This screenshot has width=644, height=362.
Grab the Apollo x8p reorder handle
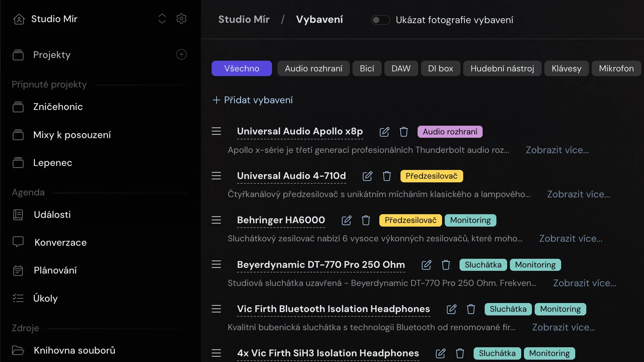click(216, 131)
